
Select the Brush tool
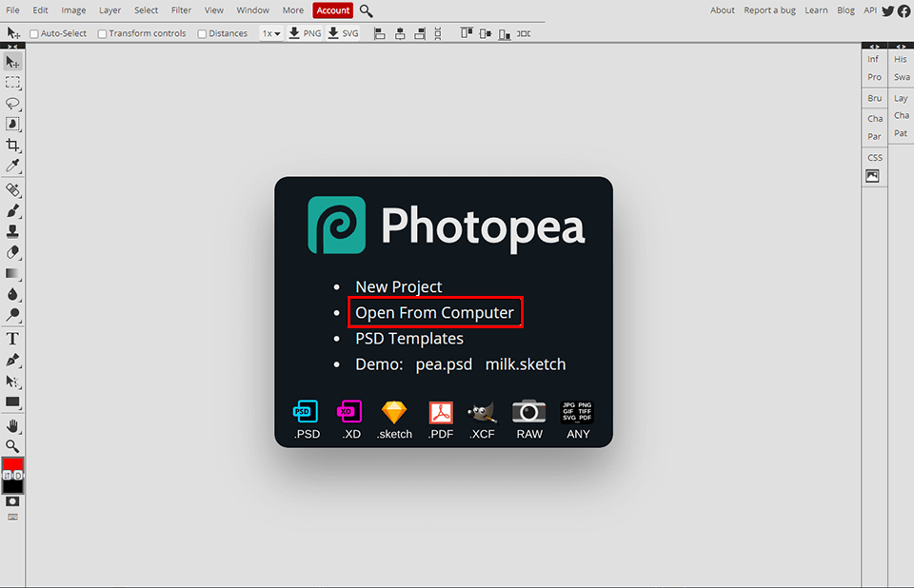click(x=13, y=210)
